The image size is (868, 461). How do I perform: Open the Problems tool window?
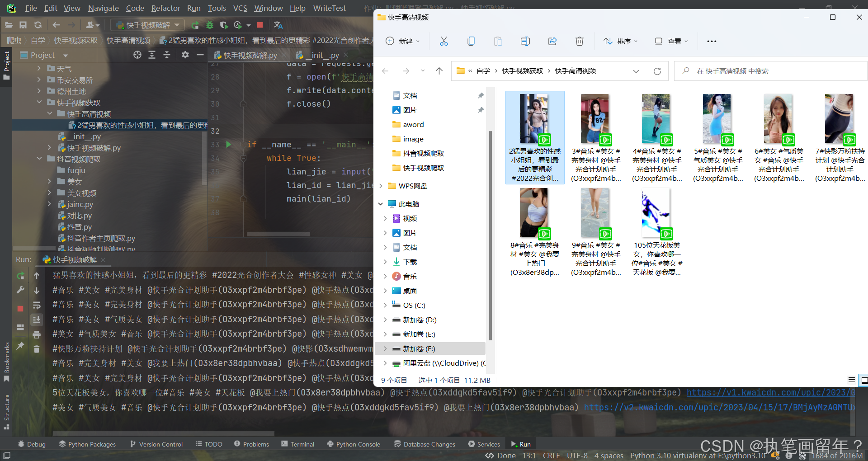point(251,444)
